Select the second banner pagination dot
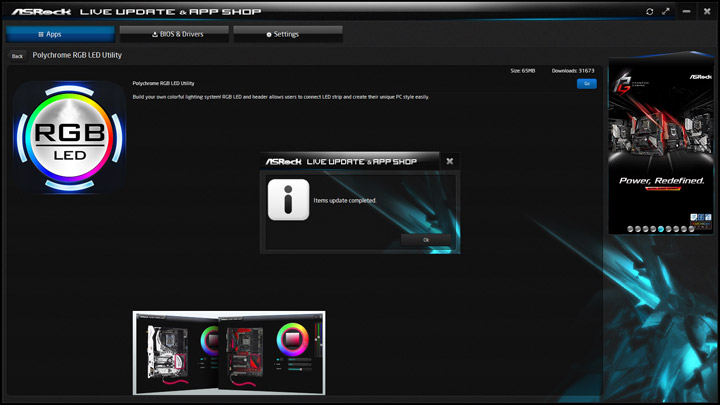Image resolution: width=720 pixels, height=405 pixels. point(638,229)
